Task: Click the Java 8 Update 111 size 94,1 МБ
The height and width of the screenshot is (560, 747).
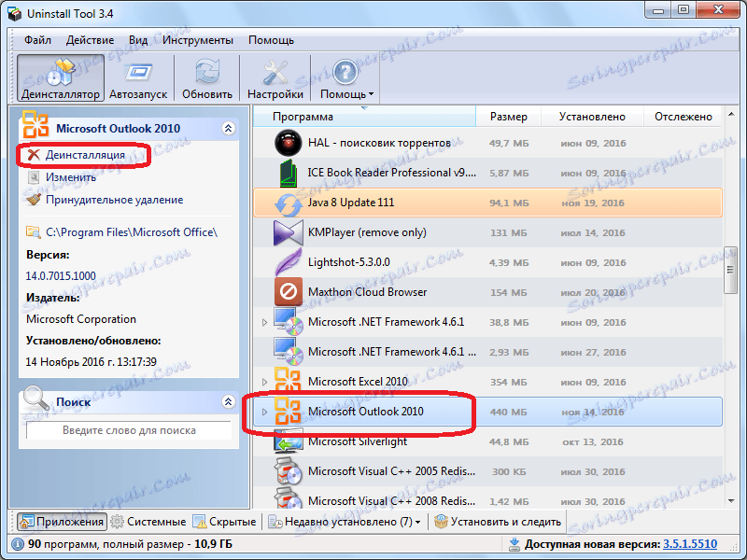Action: (508, 203)
